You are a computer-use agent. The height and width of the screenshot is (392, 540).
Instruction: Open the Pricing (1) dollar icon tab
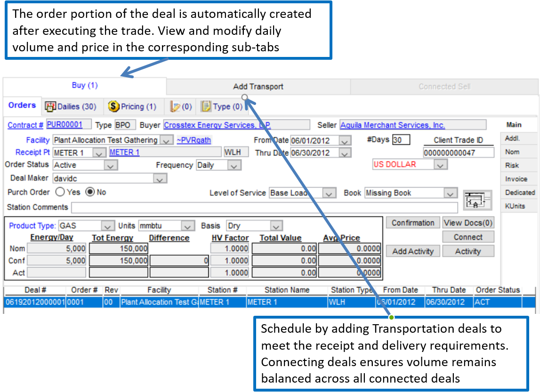(132, 107)
